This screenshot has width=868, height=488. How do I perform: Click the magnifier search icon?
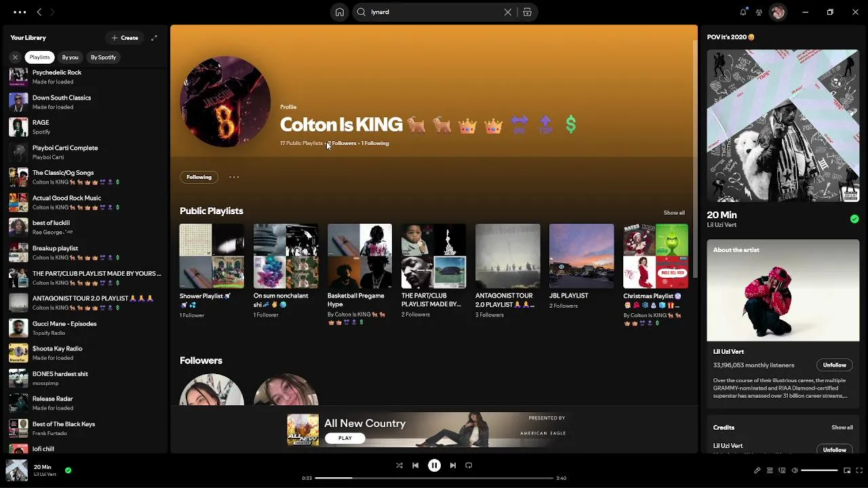(361, 12)
